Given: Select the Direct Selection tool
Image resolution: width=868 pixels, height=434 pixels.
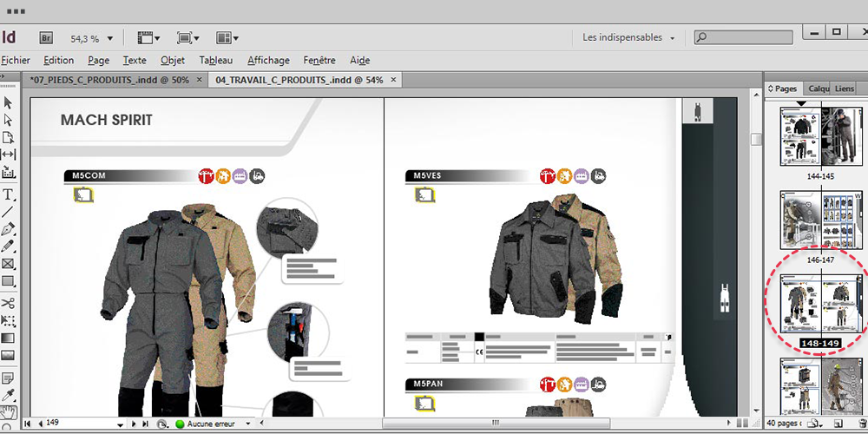Looking at the screenshot, I should 8,120.
